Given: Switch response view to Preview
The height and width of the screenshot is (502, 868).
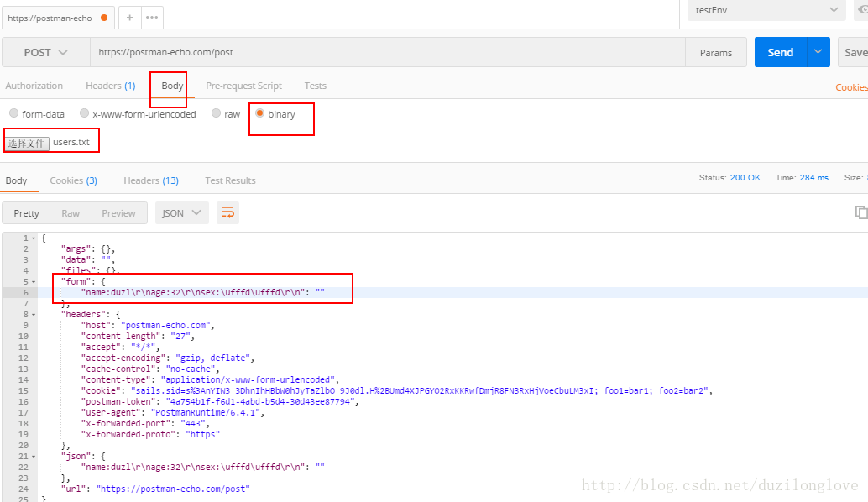Looking at the screenshot, I should pyautogui.click(x=118, y=213).
